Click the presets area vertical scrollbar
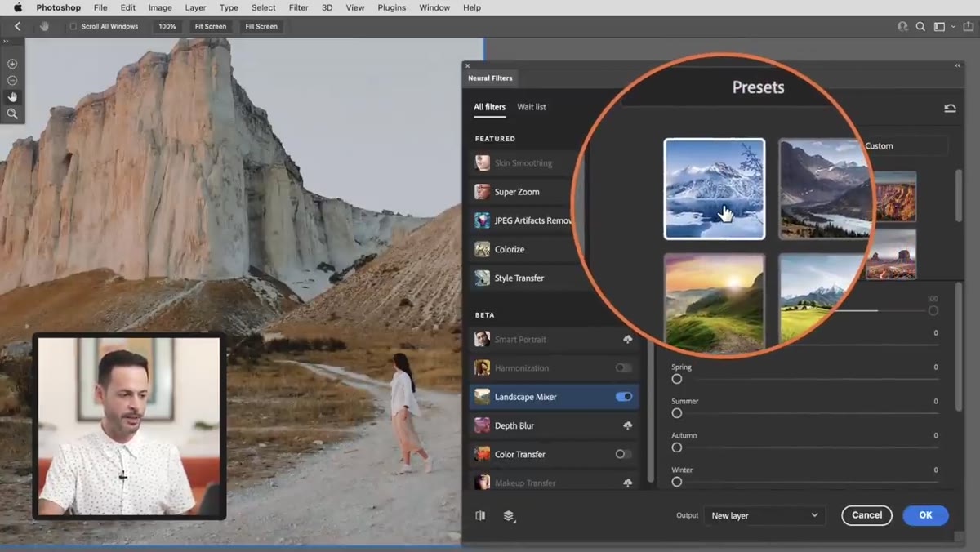The width and height of the screenshot is (980, 552). click(959, 195)
